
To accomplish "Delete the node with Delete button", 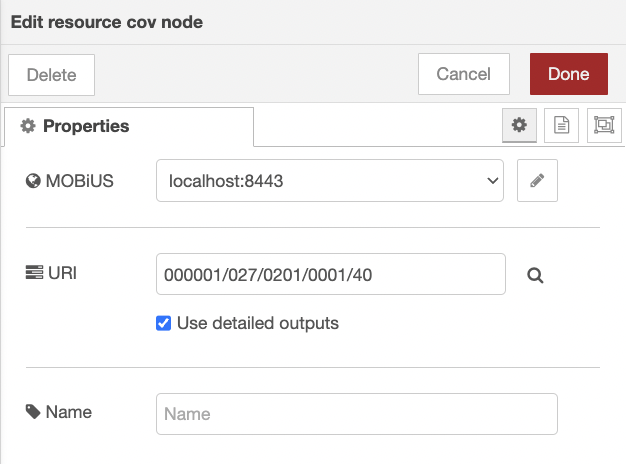I will pos(51,75).
